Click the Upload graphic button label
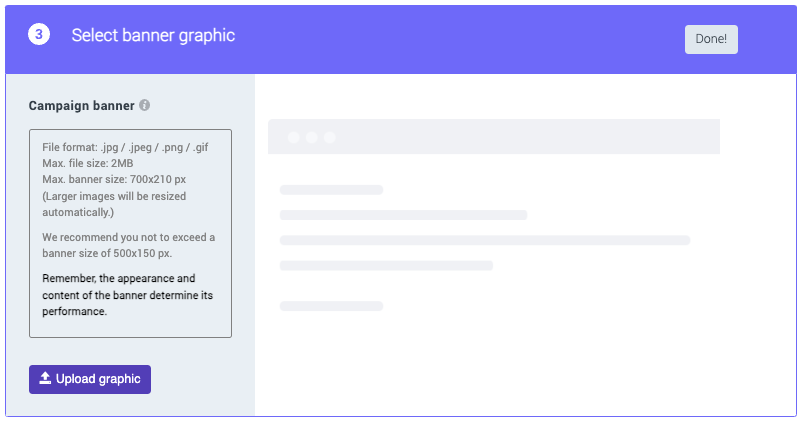The width and height of the screenshot is (802, 421). 98,379
